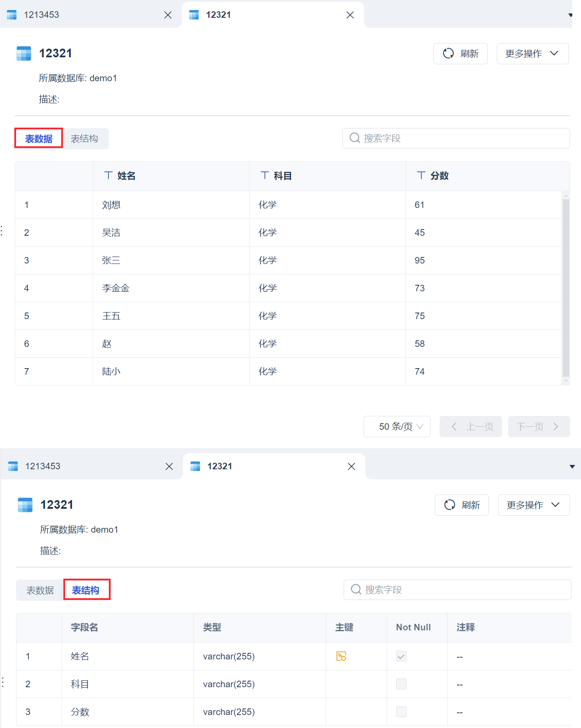Click the text type icon on the 姓名 column header

coord(108,175)
